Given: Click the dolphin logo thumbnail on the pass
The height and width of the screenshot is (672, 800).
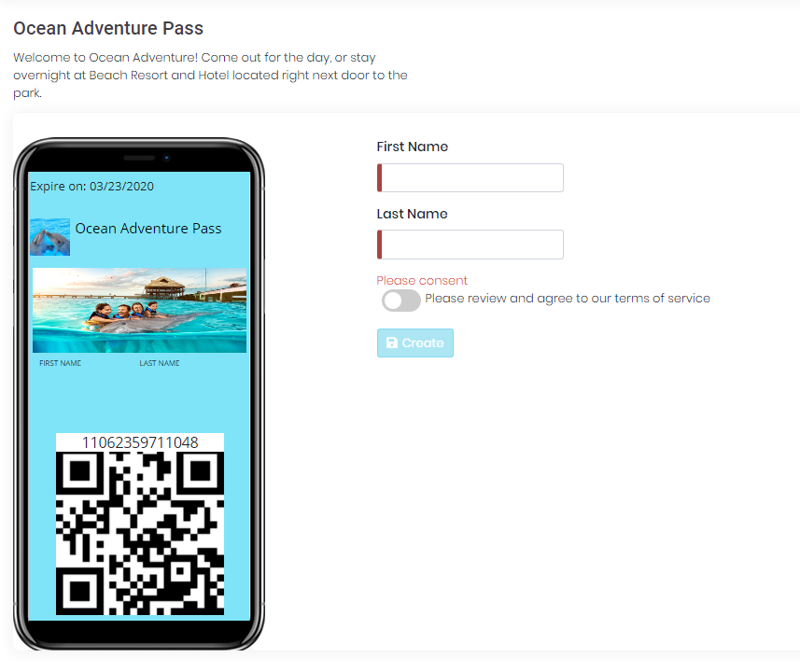Looking at the screenshot, I should (x=50, y=237).
